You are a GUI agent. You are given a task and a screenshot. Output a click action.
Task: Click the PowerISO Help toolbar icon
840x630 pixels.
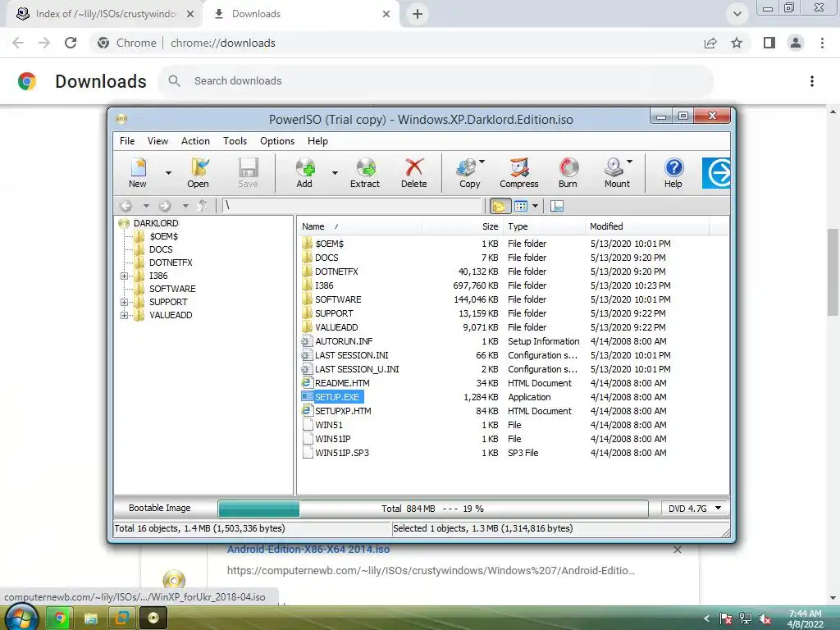[x=673, y=172]
